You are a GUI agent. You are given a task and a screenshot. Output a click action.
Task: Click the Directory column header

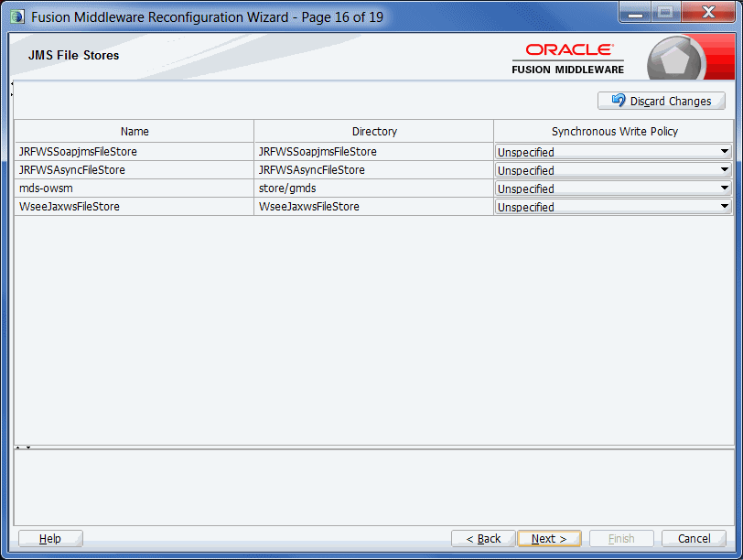coord(374,131)
